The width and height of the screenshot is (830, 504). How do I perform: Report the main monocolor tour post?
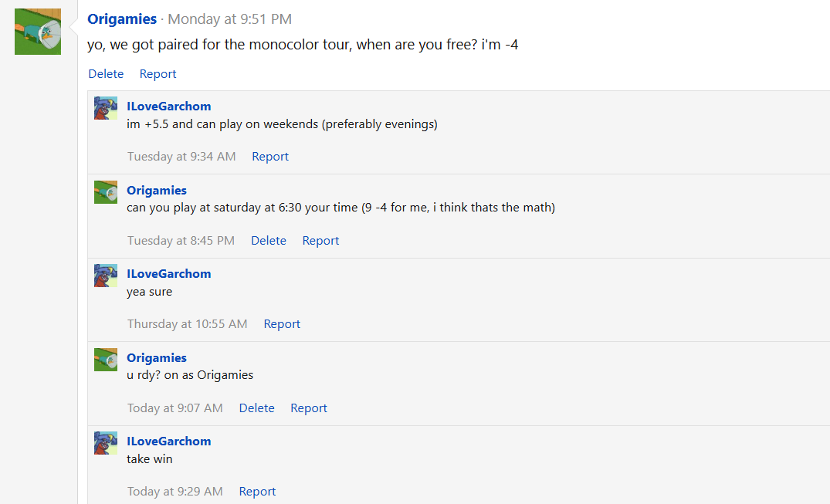tap(158, 74)
